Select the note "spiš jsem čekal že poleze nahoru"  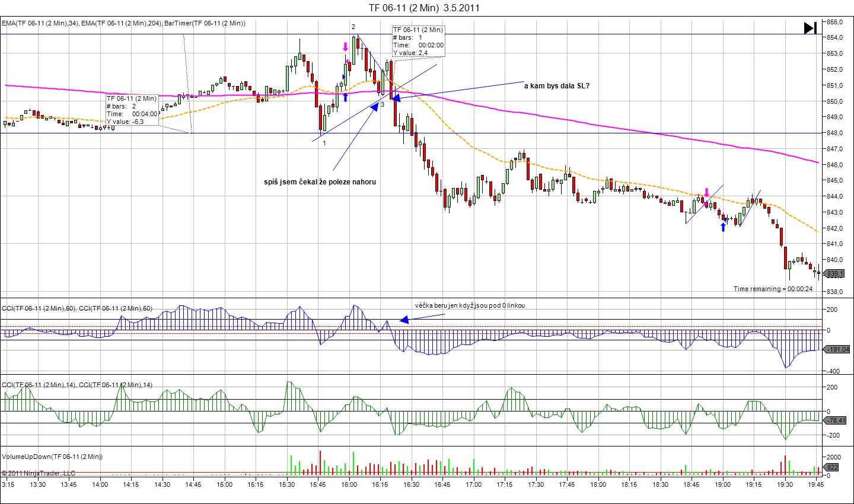[x=320, y=182]
